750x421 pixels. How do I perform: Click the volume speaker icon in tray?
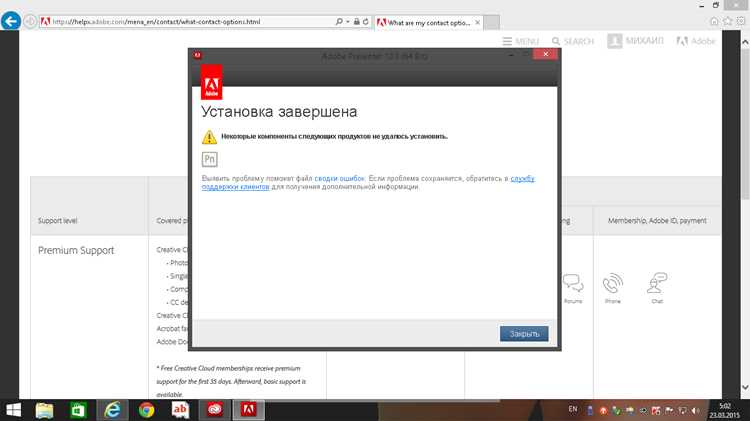(x=696, y=410)
